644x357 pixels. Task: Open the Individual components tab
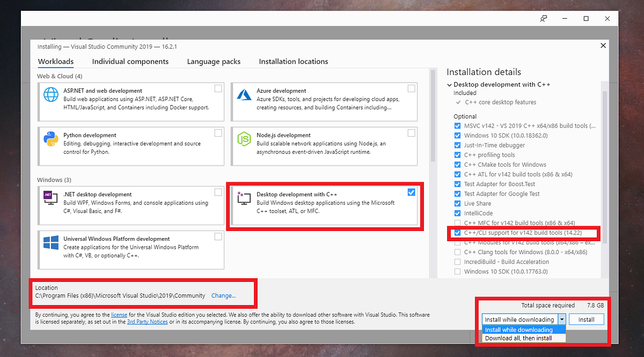[130, 62]
